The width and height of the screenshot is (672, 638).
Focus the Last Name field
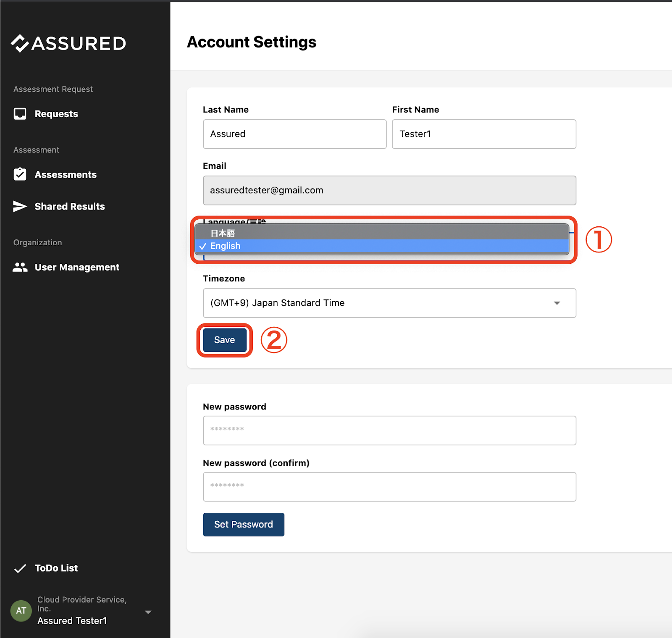(294, 134)
